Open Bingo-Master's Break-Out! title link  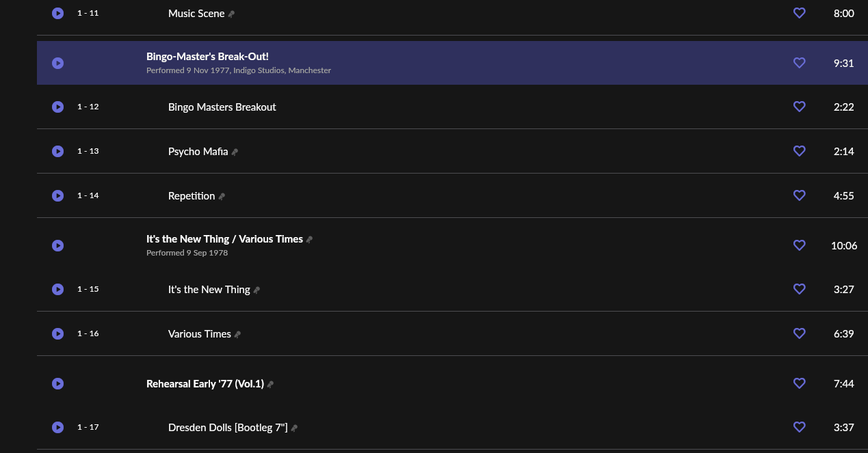click(x=207, y=57)
